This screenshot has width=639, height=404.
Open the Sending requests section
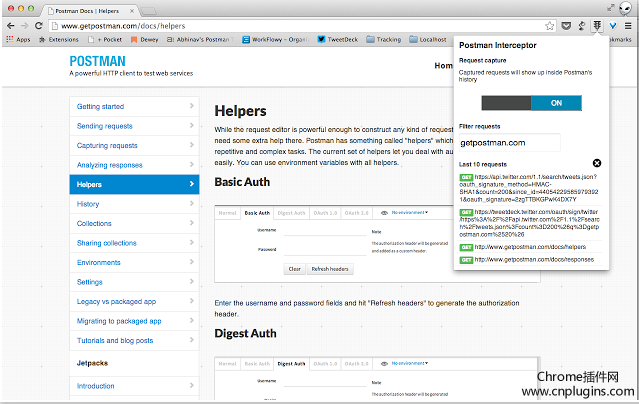[x=134, y=126]
